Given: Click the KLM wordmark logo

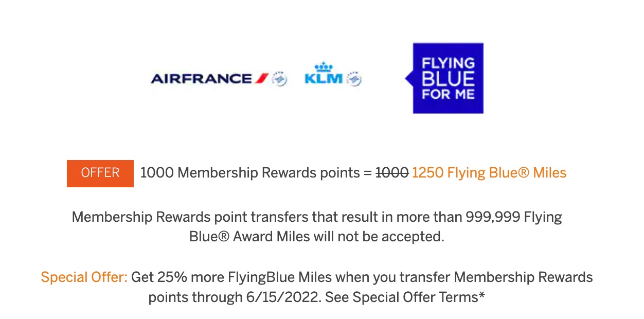Looking at the screenshot, I should (324, 79).
